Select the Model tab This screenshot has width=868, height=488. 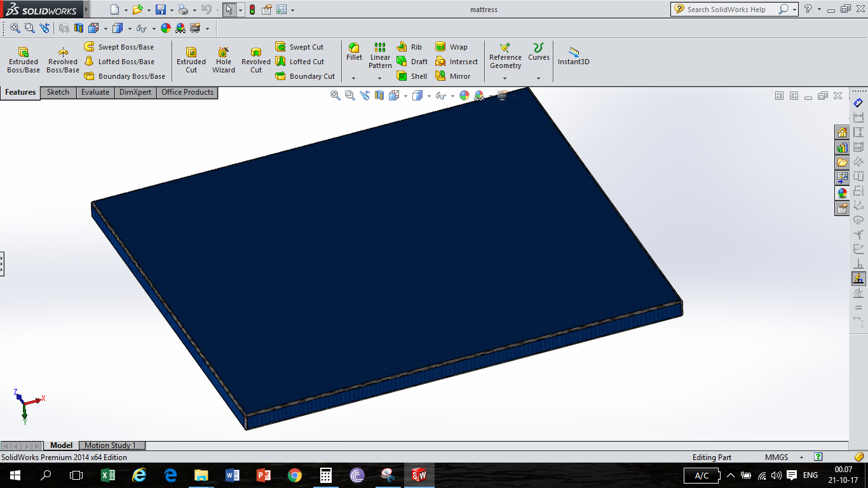tap(62, 445)
